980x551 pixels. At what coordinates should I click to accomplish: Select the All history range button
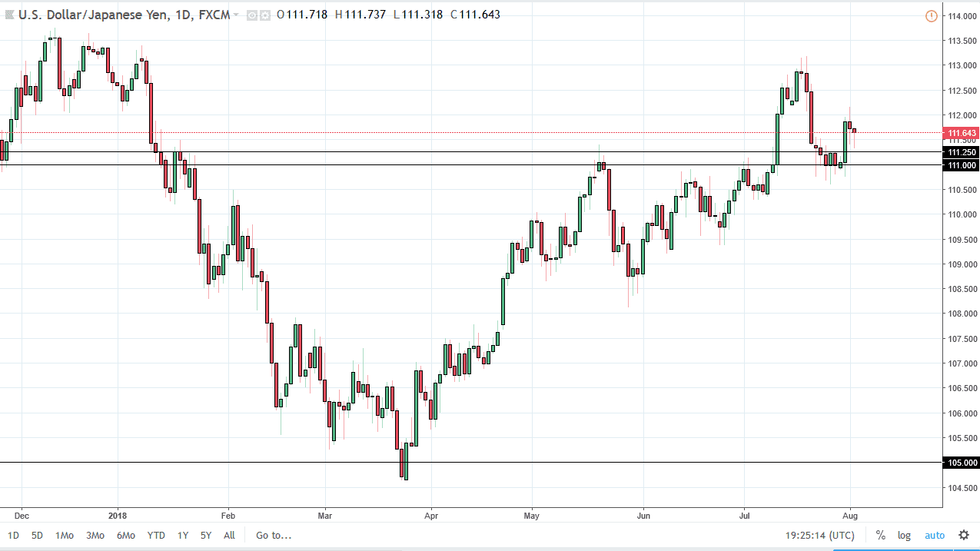pos(228,535)
